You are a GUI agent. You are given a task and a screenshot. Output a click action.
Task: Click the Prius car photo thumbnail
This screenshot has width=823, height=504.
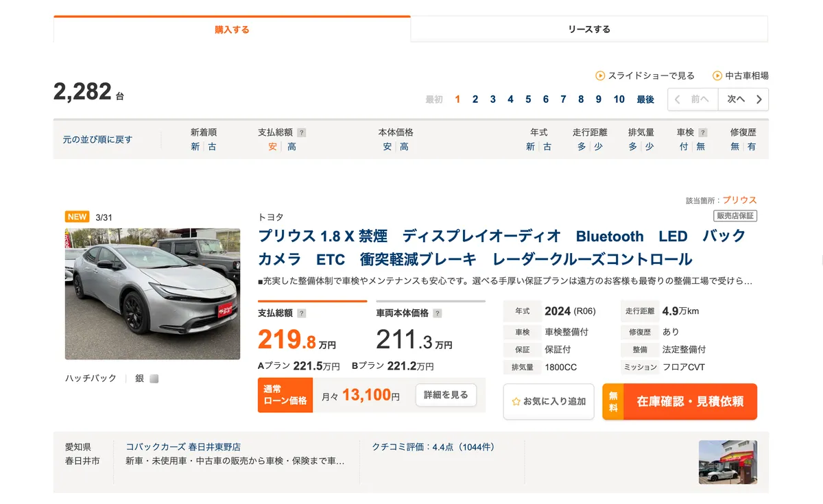(152, 293)
